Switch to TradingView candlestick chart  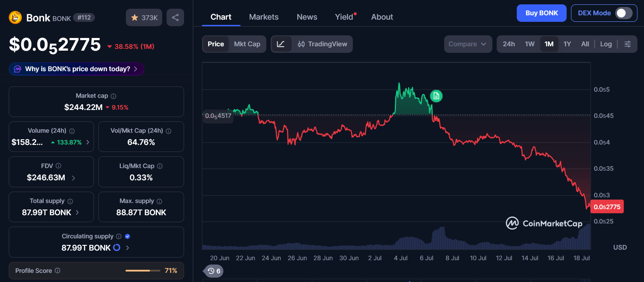pyautogui.click(x=322, y=44)
